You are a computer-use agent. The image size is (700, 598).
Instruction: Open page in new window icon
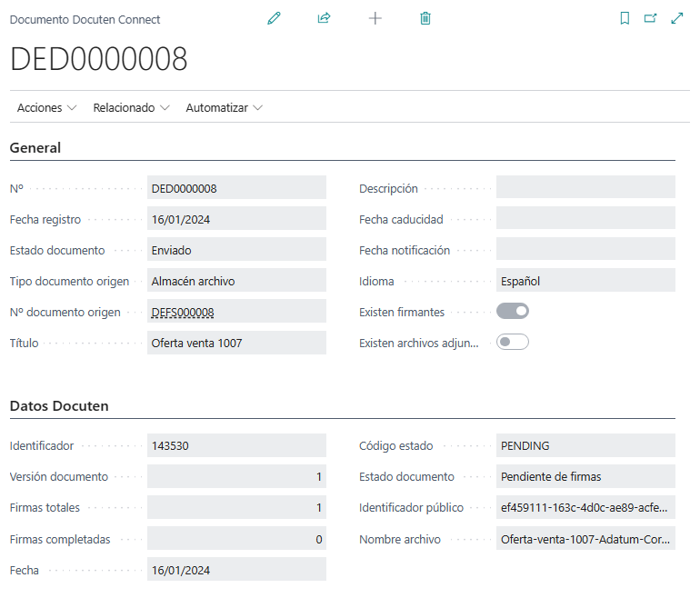tap(650, 18)
